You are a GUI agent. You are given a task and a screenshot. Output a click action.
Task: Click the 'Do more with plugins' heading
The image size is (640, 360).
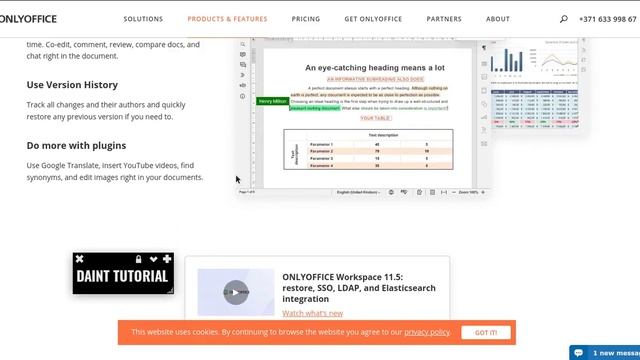pos(76,145)
